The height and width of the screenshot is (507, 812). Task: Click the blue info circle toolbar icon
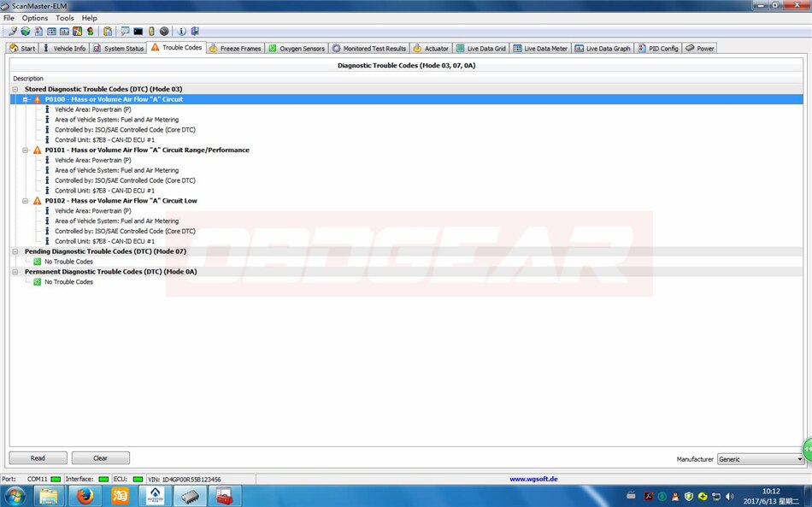[182, 31]
